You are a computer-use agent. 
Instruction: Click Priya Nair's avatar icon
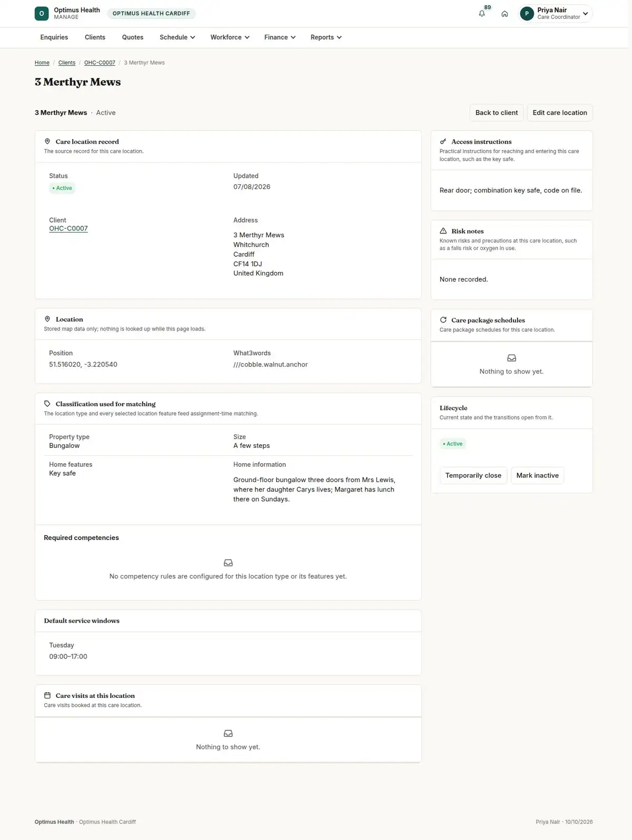(527, 14)
